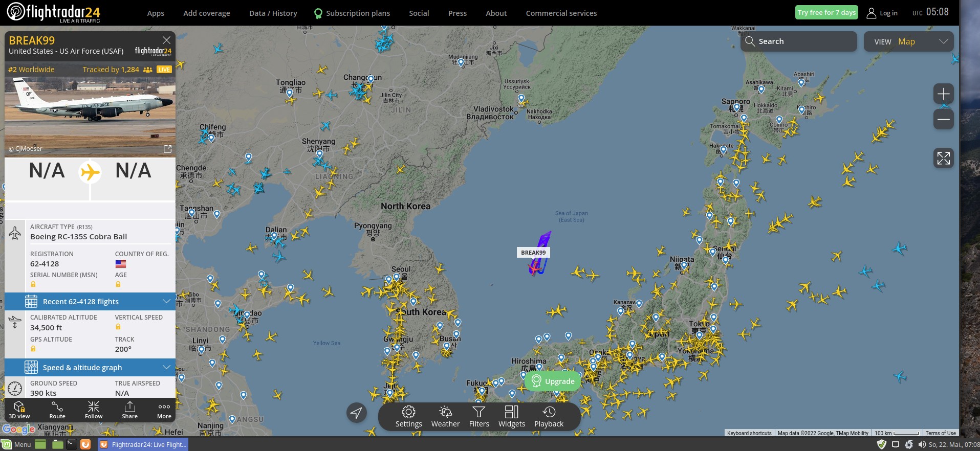Viewport: 980px width, 451px height.
Task: Show desktop via green taskbar icon
Action: click(x=40, y=444)
